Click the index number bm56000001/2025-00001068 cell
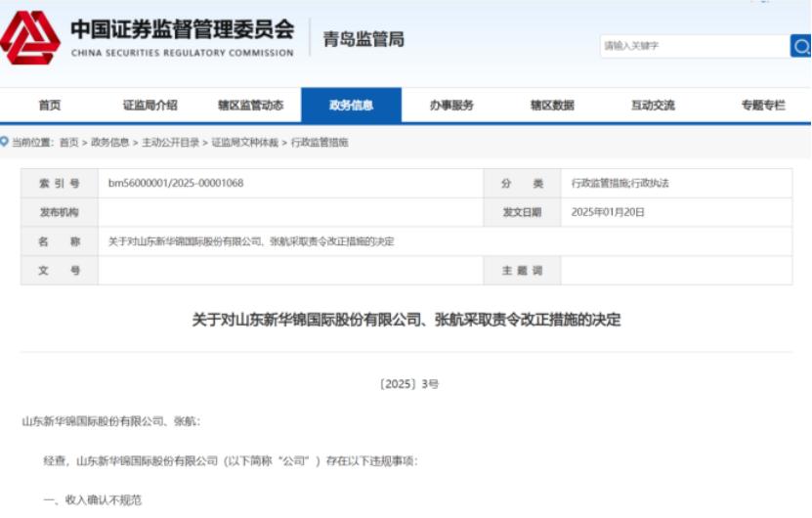Screen dimensions: 812x518 tap(175, 184)
